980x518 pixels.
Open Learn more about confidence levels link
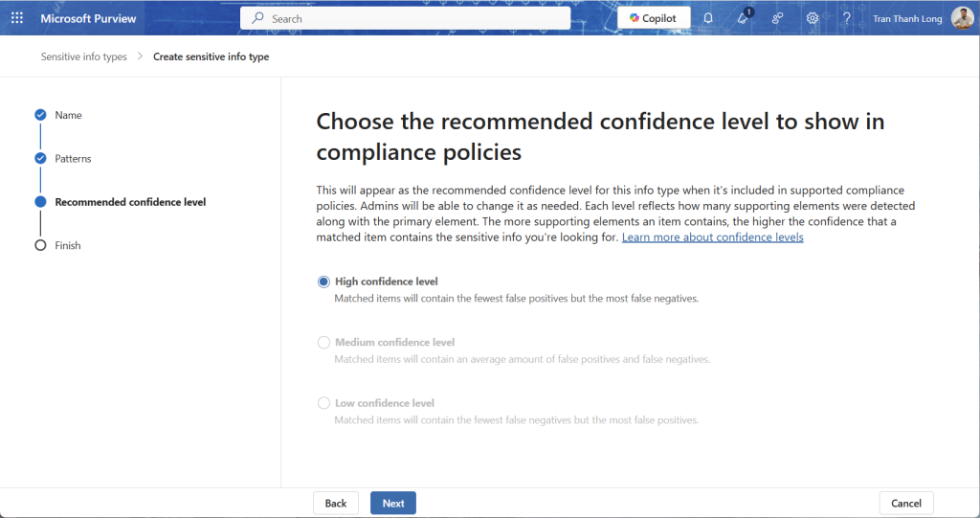pyautogui.click(x=712, y=237)
